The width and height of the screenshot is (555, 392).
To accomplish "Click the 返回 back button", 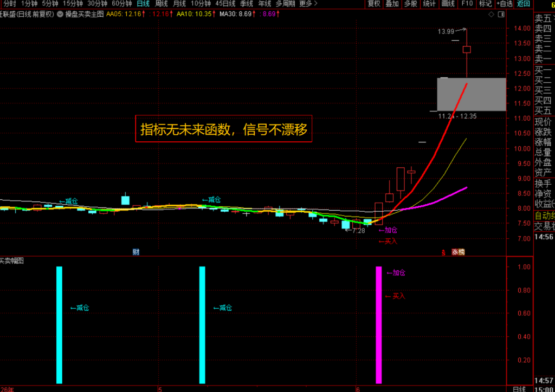I will [524, 4].
